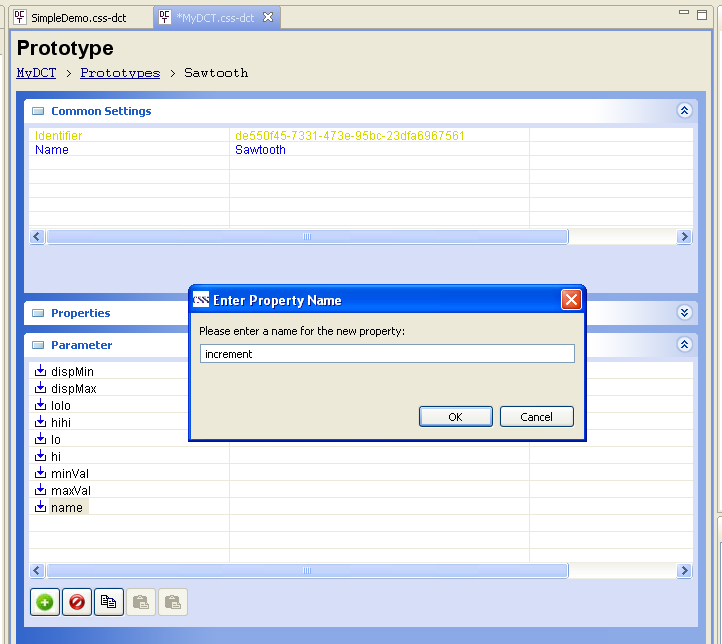
Task: Collapse the Common Settings section
Action: pyautogui.click(x=684, y=111)
